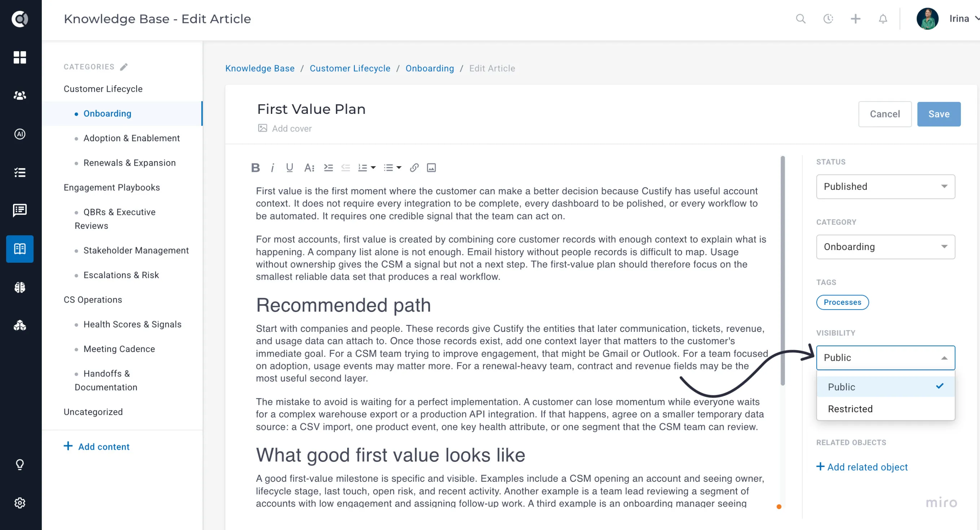
Task: Collapse the Visibility dropdown field
Action: 885,358
